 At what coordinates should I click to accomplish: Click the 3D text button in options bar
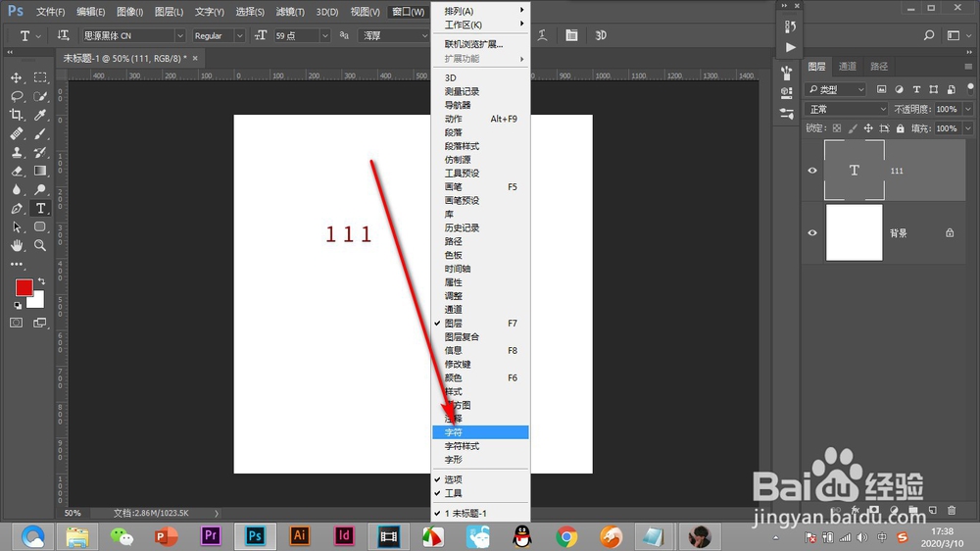tap(601, 35)
